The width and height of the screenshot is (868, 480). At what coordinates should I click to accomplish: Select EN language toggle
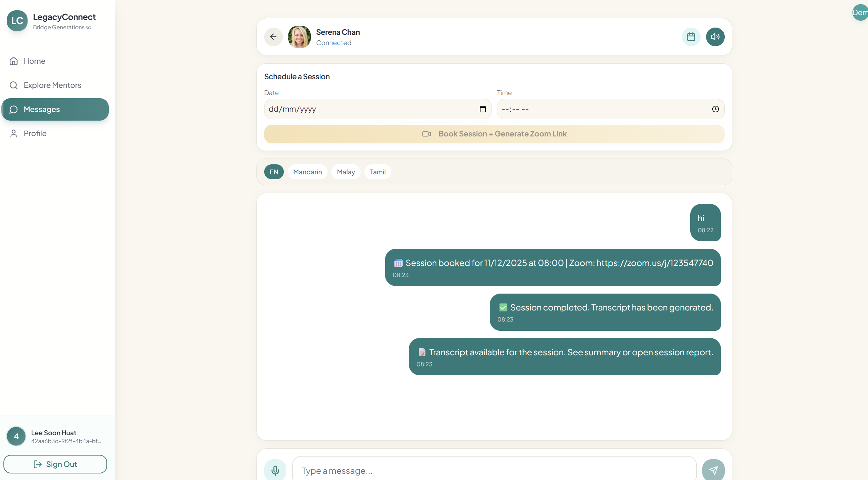tap(274, 172)
